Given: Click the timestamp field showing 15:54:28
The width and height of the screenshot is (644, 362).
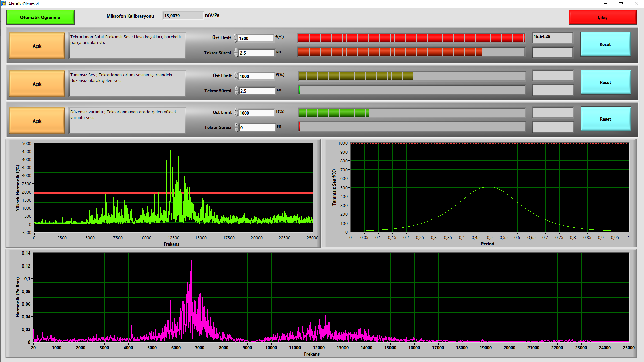Looking at the screenshot, I should 552,37.
